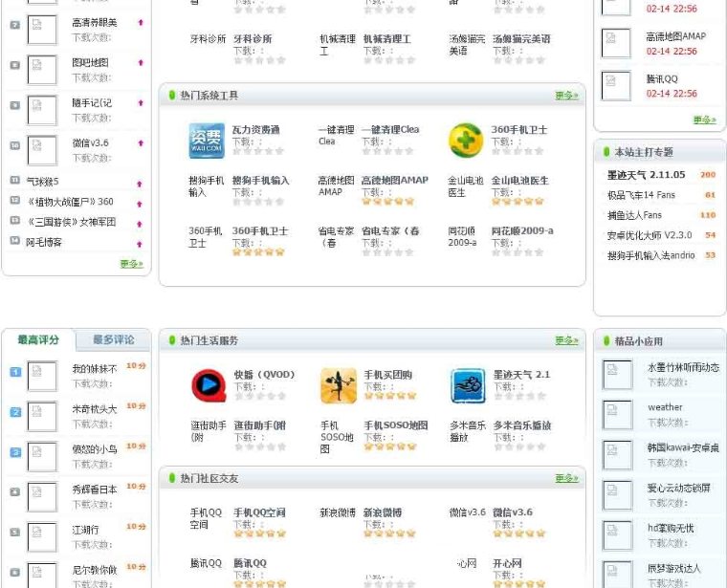Open the 瓦力资费通 app icon
727x588 pixels.
pyautogui.click(x=207, y=141)
